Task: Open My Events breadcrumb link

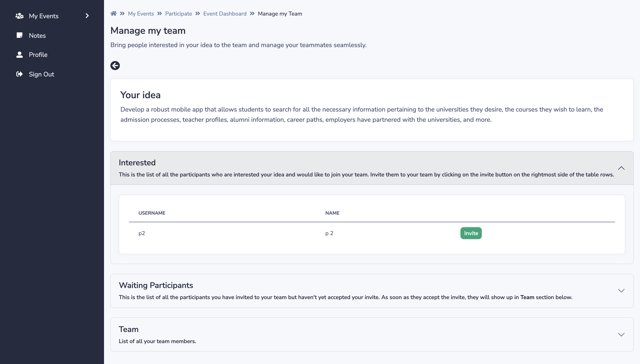Action: [x=141, y=14]
